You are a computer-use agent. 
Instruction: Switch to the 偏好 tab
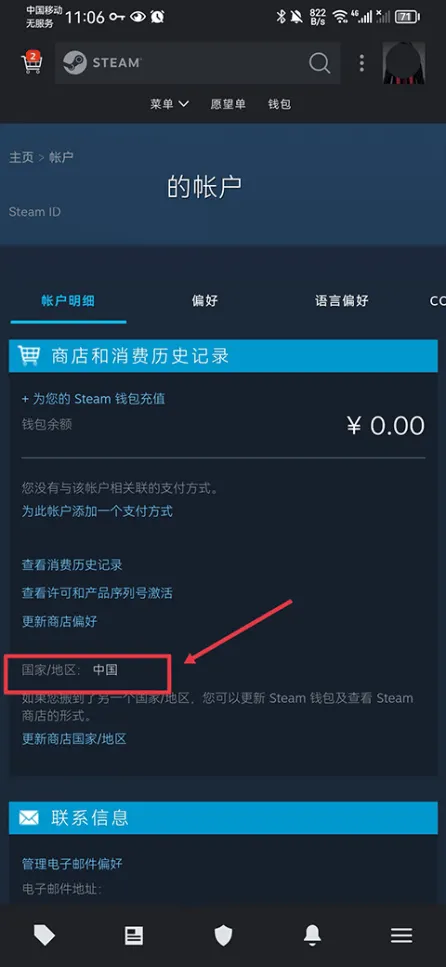[204, 301]
